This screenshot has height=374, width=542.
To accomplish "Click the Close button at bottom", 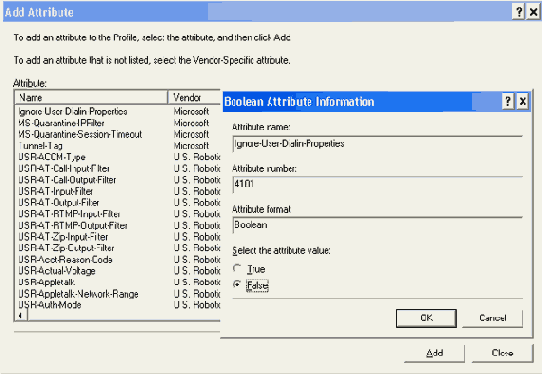I will [x=502, y=353].
